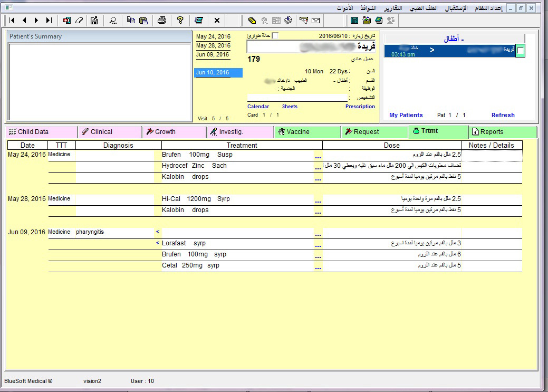
Task: Open ellipsis picker for Hydrocef Zinc Sach
Action: 318,167
